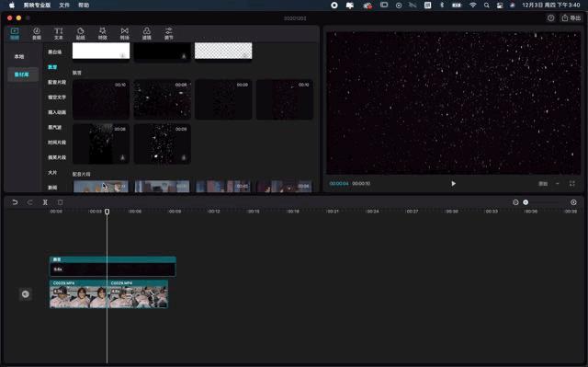
Task: Enter fullscreen preview mode
Action: 571,184
